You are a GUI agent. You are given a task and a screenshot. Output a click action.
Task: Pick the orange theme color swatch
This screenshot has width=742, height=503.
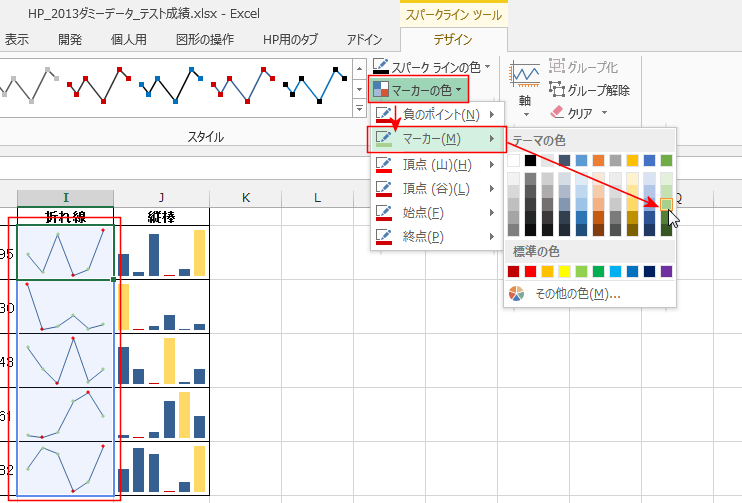(x=598, y=160)
